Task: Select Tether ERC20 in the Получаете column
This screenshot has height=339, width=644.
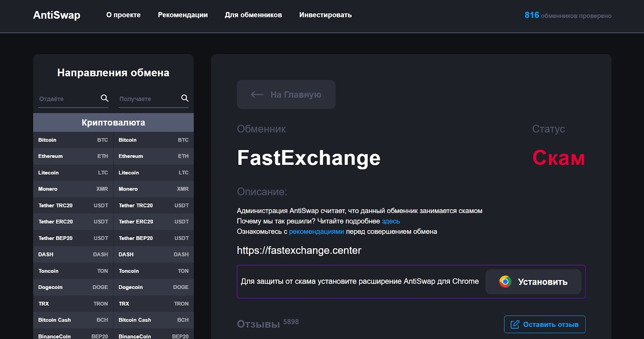Action: point(154,222)
